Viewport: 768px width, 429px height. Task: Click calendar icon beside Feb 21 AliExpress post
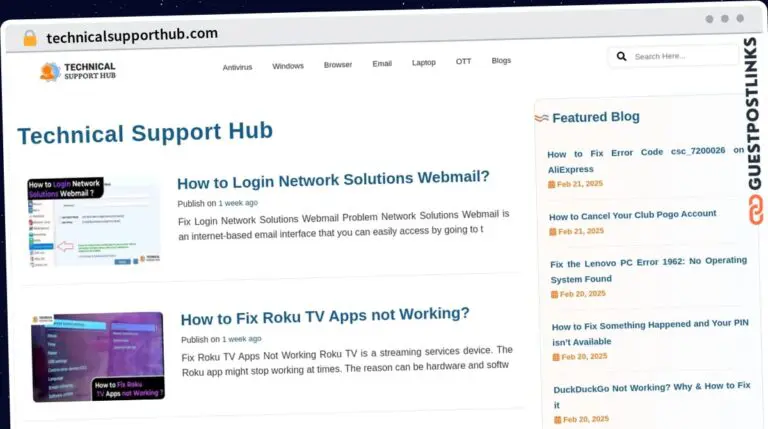coord(551,185)
